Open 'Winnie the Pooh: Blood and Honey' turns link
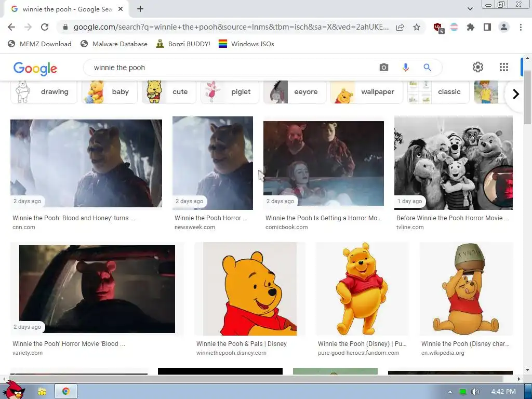The width and height of the screenshot is (532, 399). (x=74, y=218)
